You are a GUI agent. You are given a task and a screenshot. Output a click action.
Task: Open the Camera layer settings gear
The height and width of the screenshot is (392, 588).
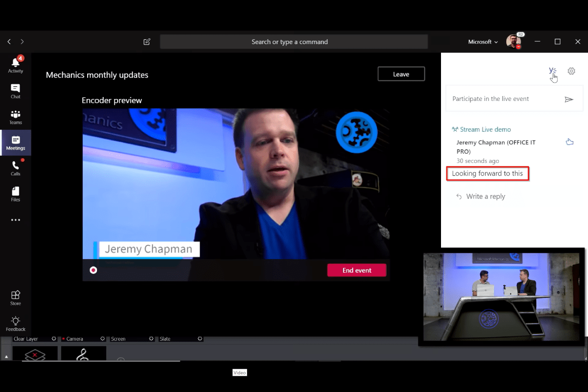(102, 339)
